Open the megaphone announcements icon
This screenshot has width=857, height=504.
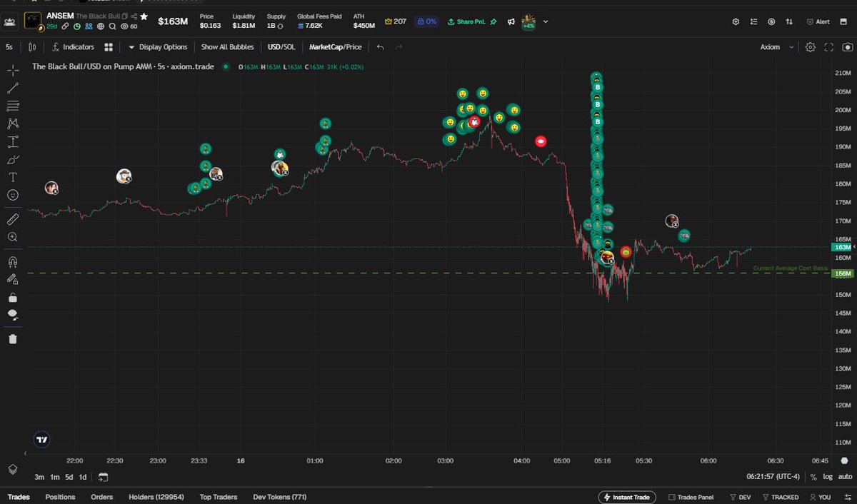511,21
